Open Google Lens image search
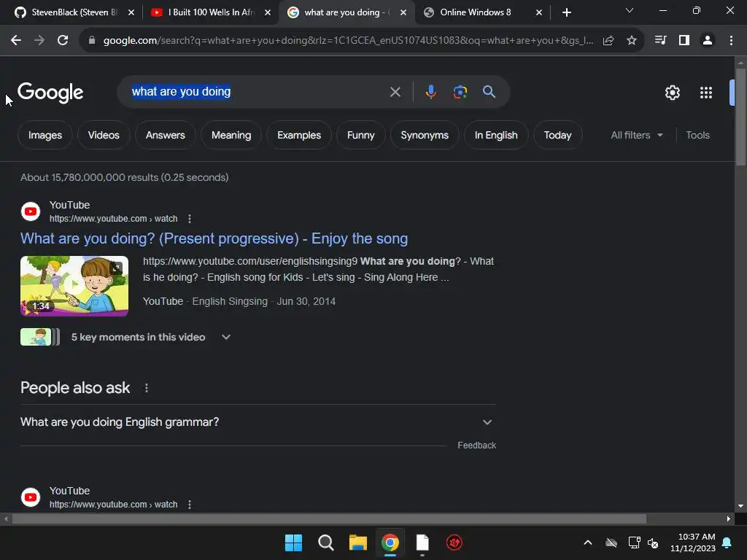This screenshot has width=747, height=560. tap(460, 92)
